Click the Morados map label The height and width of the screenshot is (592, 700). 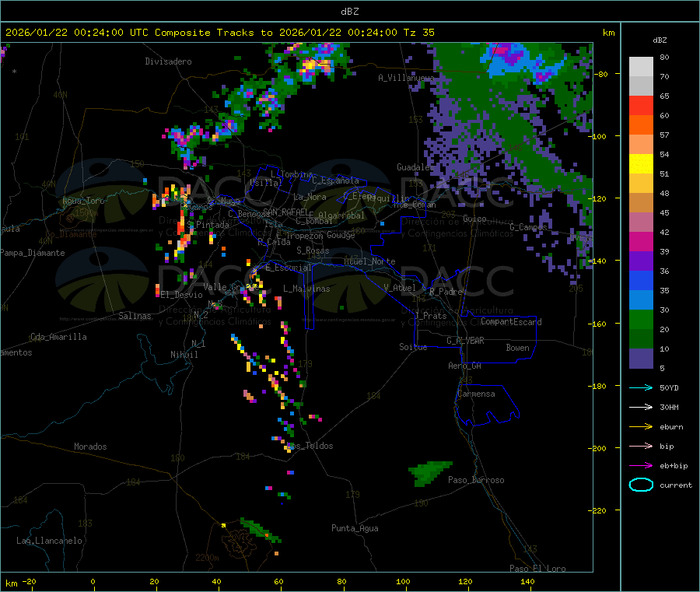coord(90,447)
